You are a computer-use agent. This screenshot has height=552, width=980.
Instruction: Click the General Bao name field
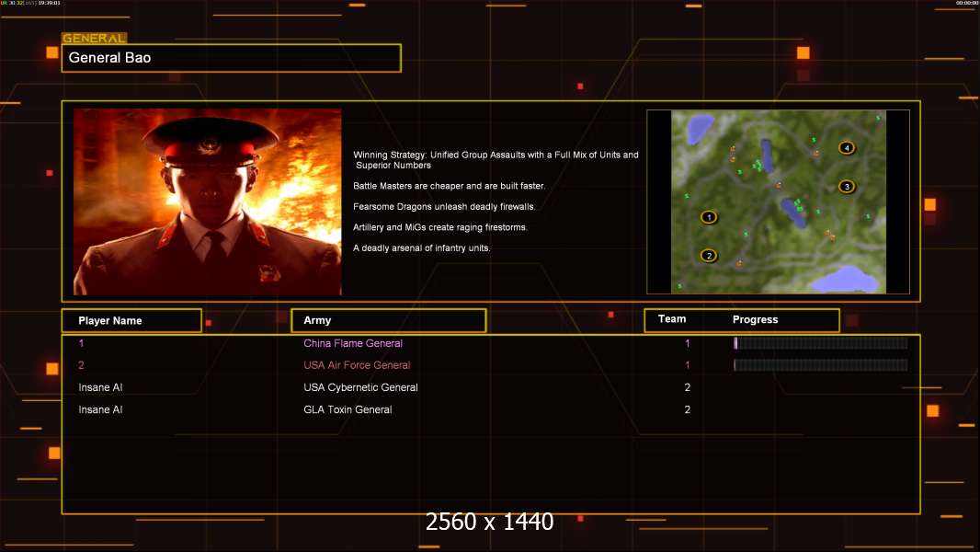(x=232, y=58)
